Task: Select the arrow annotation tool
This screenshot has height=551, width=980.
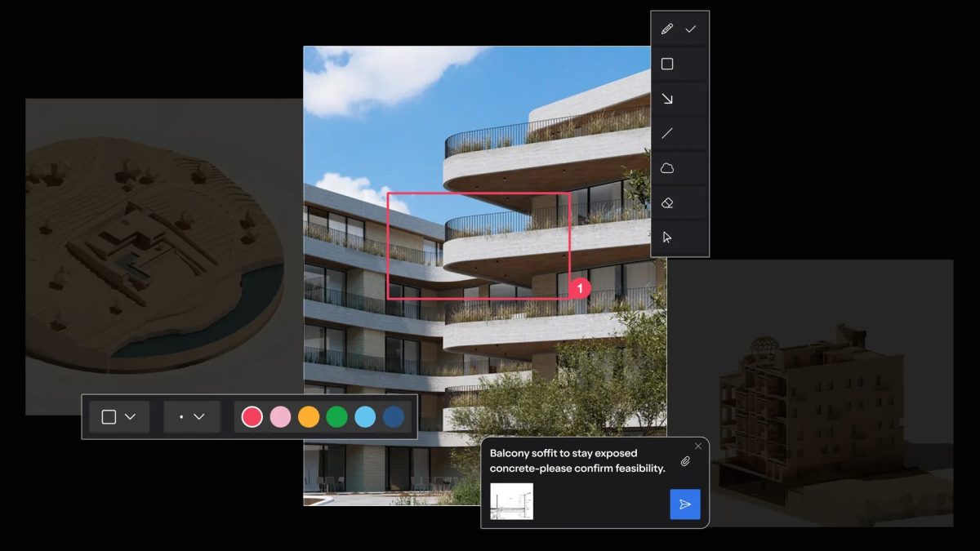Action: 667,99
